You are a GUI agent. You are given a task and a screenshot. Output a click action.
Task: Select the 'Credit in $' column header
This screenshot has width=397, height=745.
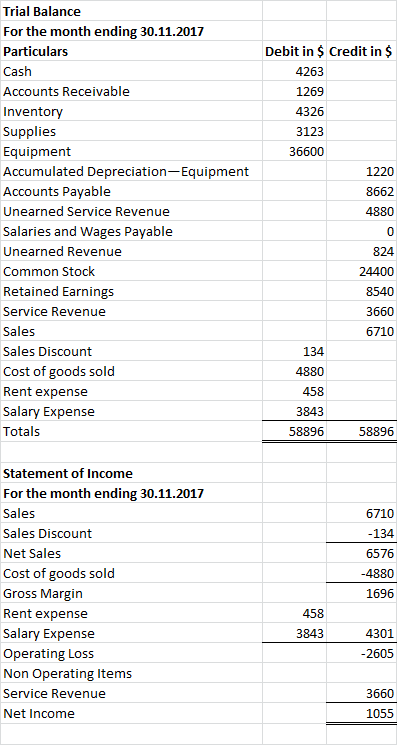tap(361, 51)
